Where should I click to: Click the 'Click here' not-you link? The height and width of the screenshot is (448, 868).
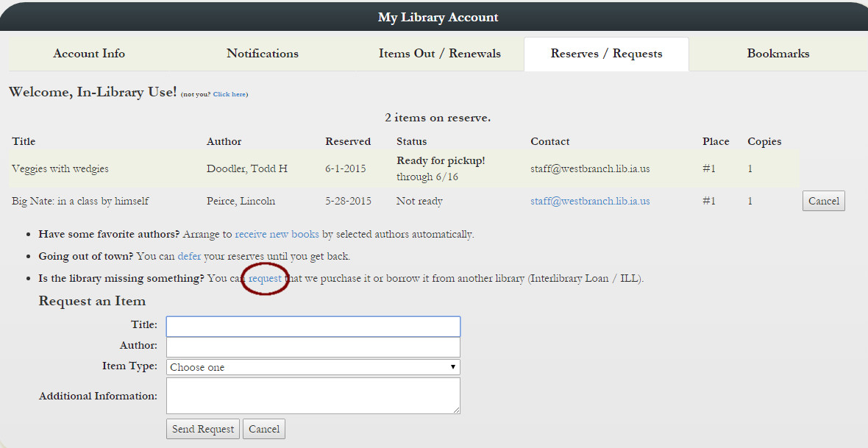(x=230, y=94)
